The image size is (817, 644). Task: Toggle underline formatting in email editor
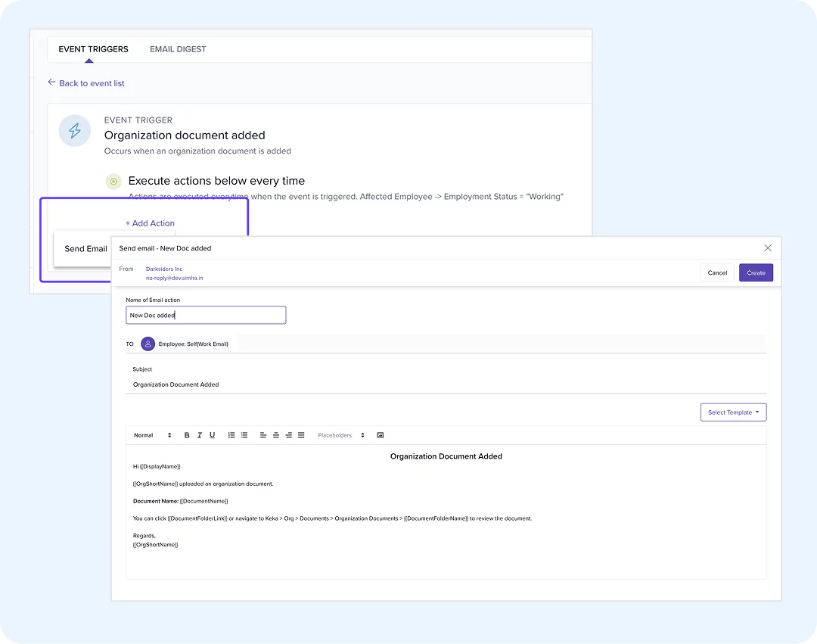pos(212,435)
